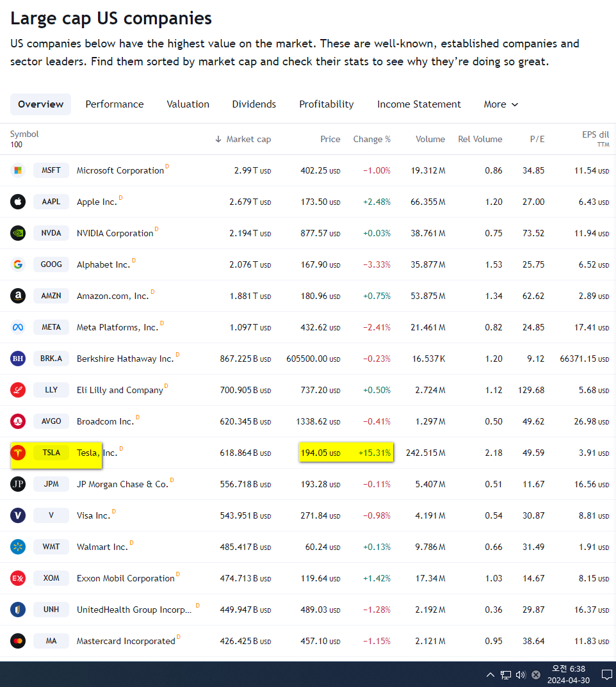Open the Dividends tab
616x687 pixels.
click(x=254, y=104)
